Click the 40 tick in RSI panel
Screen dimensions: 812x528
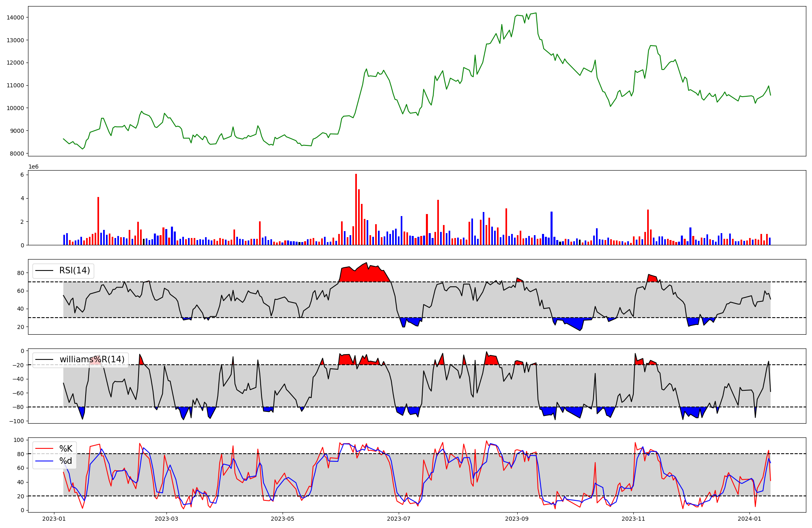point(20,309)
